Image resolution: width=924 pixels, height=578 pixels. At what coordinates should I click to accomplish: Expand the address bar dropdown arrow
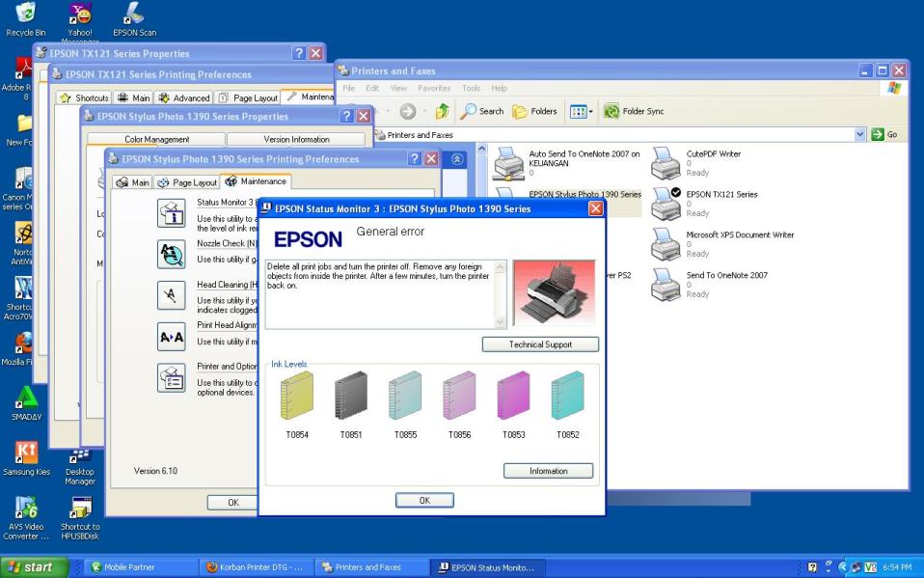[x=859, y=134]
